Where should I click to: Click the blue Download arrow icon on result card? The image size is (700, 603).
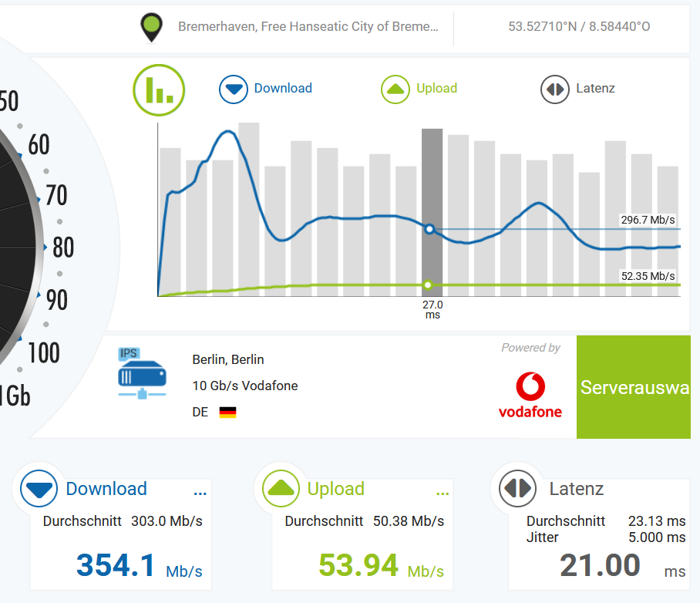pos(39,489)
